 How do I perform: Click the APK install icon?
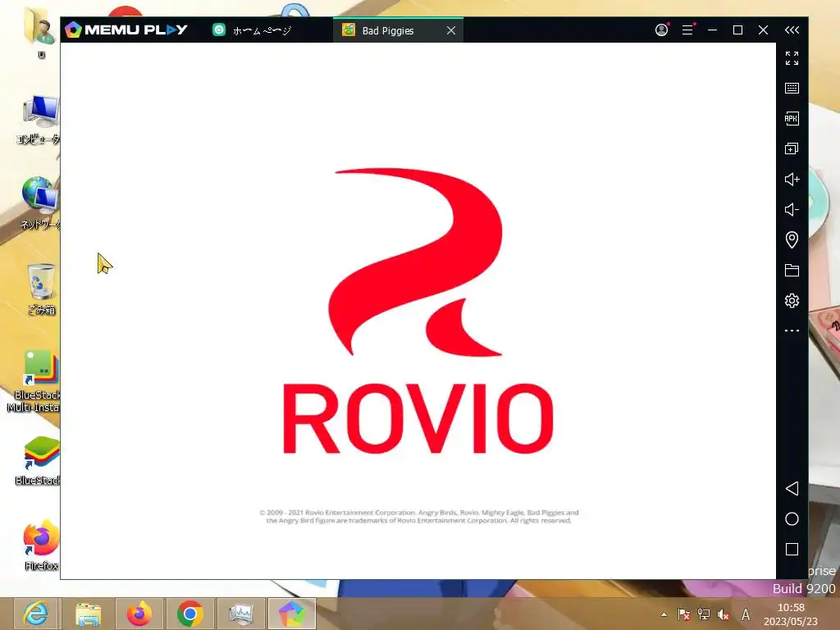[x=792, y=118]
